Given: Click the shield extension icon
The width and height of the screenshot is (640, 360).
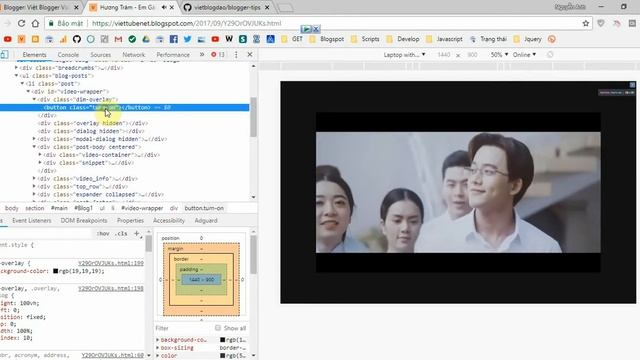Looking at the screenshot, I should [601, 23].
